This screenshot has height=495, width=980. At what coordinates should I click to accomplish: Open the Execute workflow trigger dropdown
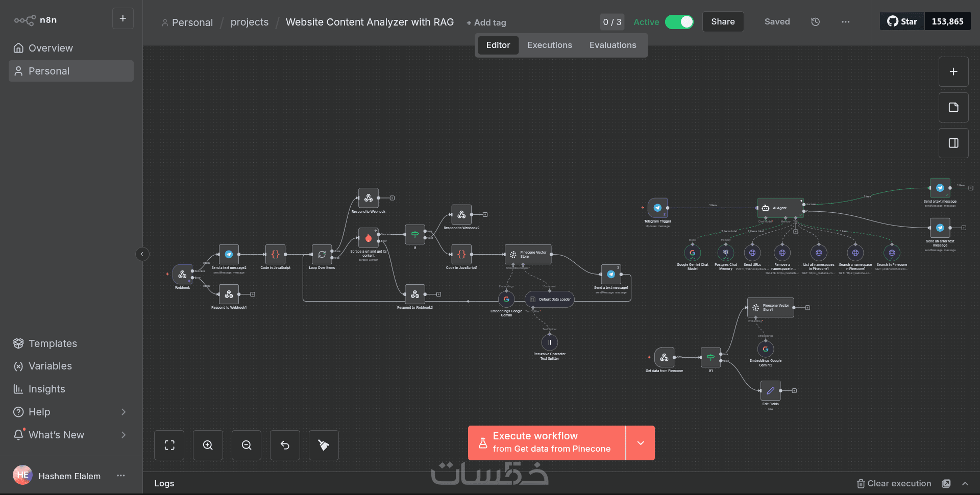tap(641, 443)
